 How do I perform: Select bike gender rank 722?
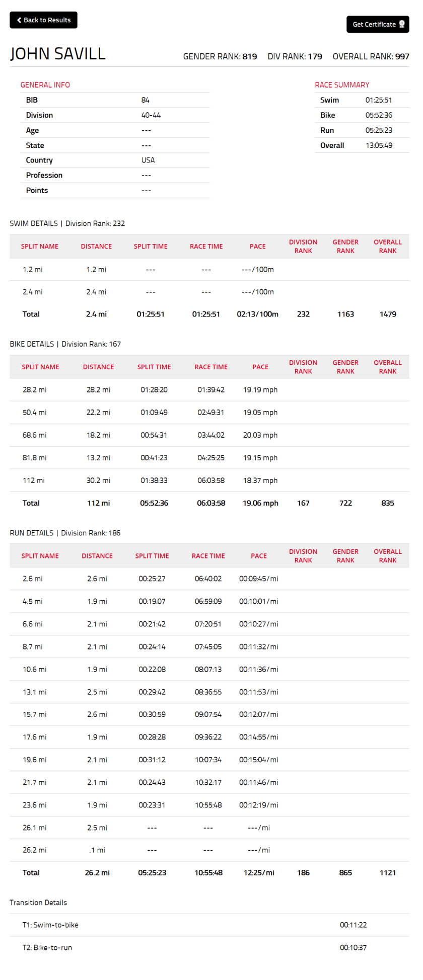(x=345, y=503)
